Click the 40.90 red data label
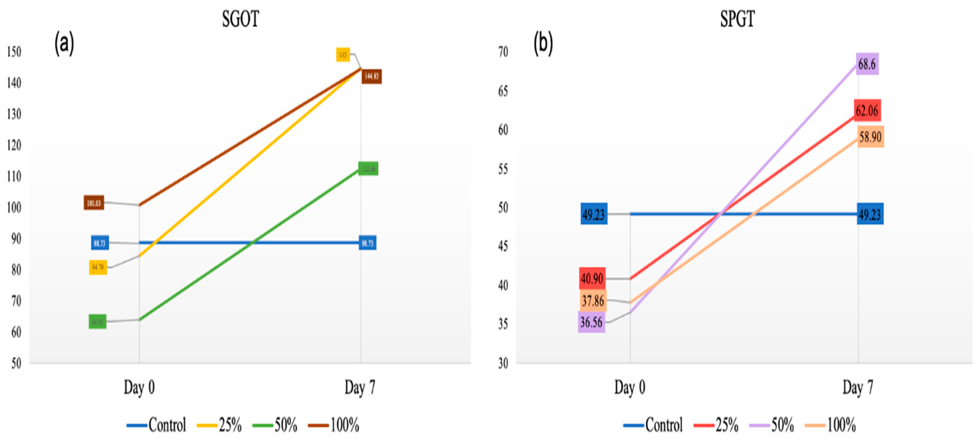Image resolution: width=980 pixels, height=443 pixels. [592, 279]
